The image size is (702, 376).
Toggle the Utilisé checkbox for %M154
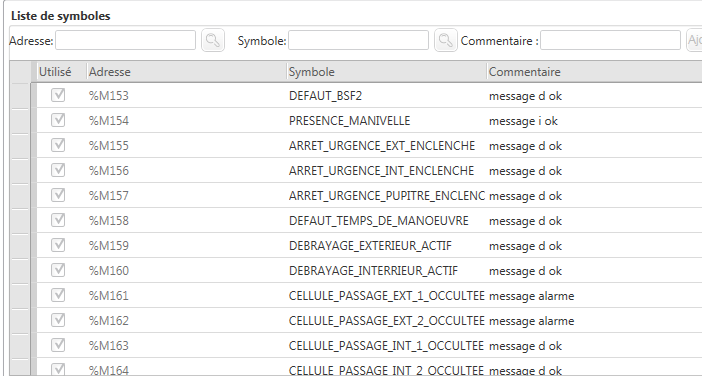58,120
